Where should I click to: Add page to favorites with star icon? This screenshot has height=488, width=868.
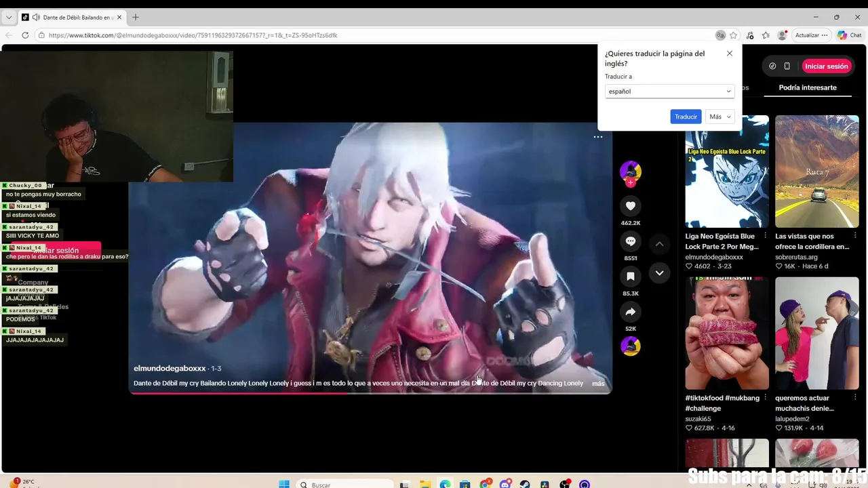(733, 35)
